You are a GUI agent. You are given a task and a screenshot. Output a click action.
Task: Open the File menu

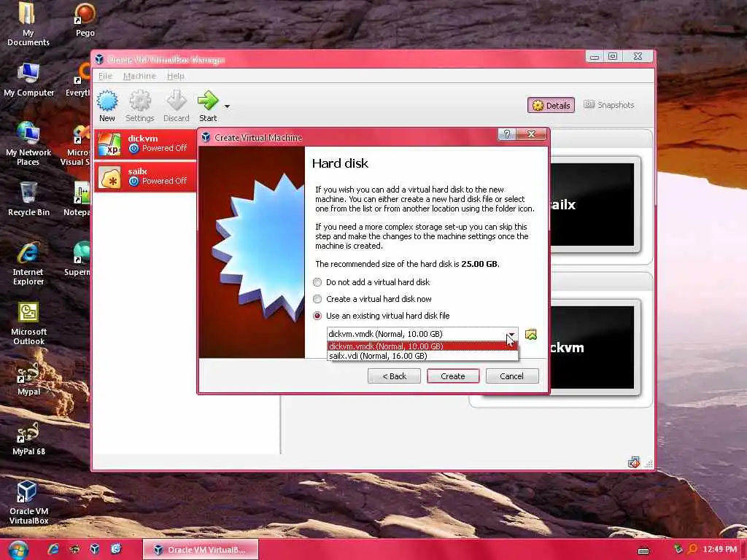click(x=105, y=76)
